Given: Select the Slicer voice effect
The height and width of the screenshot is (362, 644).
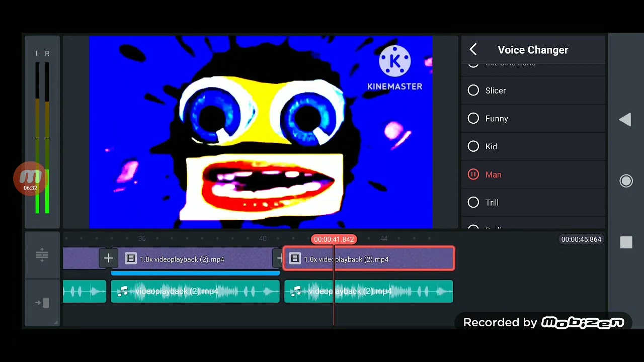Looking at the screenshot, I should 533,90.
